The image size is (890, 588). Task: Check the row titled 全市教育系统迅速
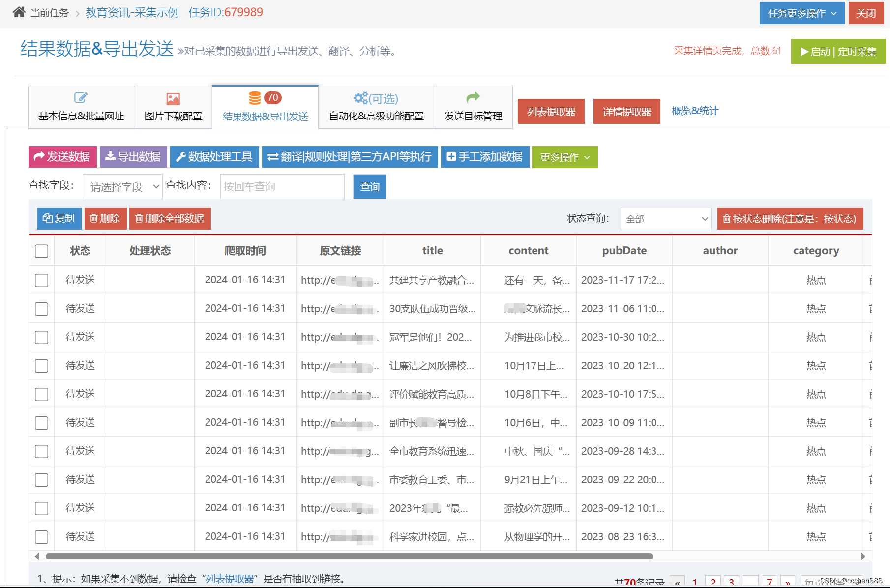(x=42, y=451)
